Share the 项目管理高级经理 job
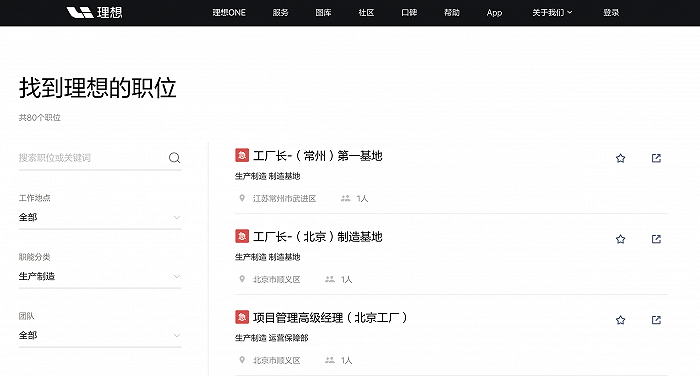700x376 pixels. click(656, 320)
